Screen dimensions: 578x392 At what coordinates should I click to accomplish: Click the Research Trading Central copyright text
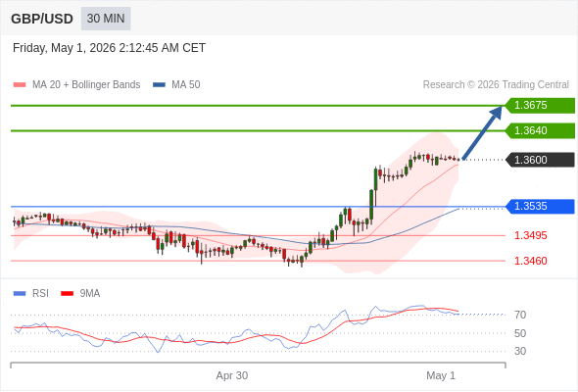[x=496, y=85]
